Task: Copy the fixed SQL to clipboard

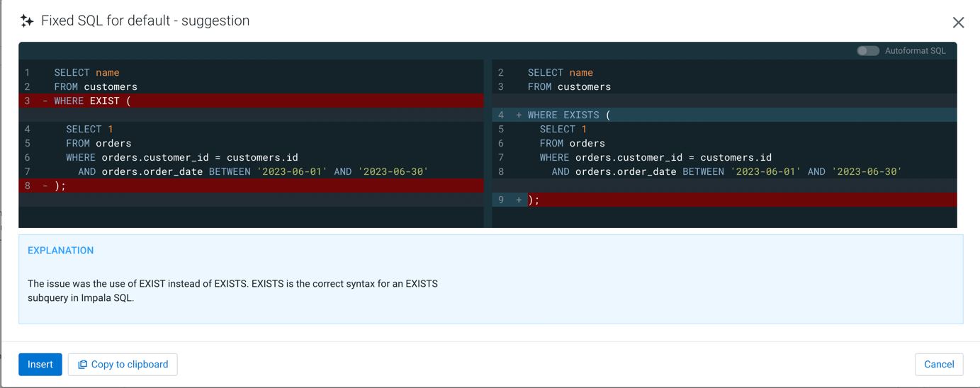Action: [123, 365]
